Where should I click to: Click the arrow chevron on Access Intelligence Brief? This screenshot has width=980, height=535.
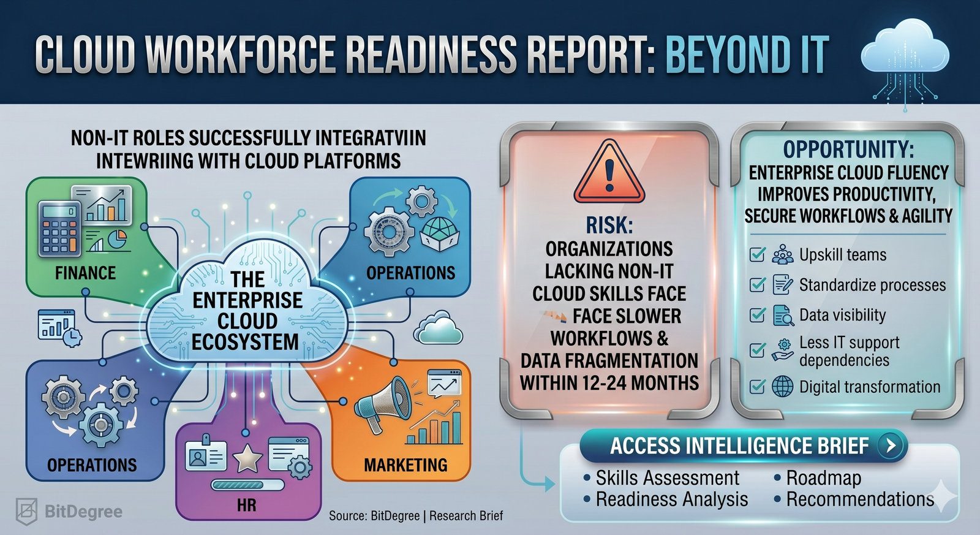(x=891, y=446)
